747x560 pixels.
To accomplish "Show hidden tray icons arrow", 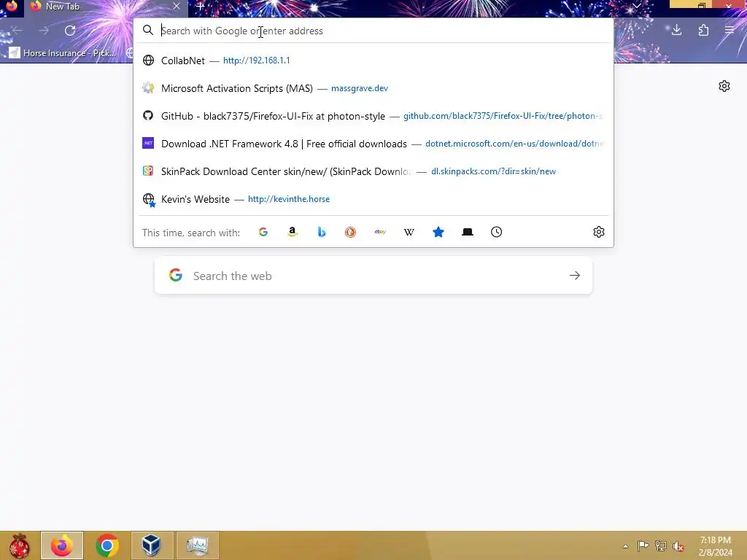I will pos(625,546).
